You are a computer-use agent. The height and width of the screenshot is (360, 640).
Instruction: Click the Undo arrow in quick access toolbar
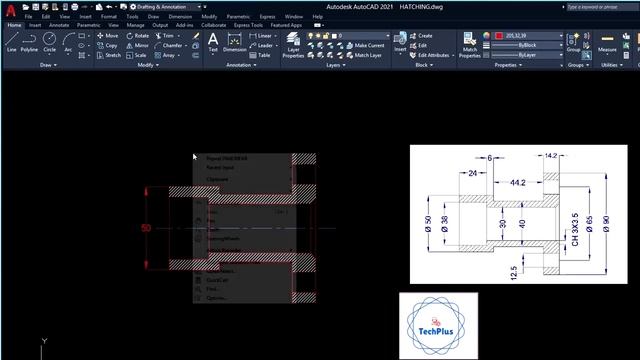109,7
